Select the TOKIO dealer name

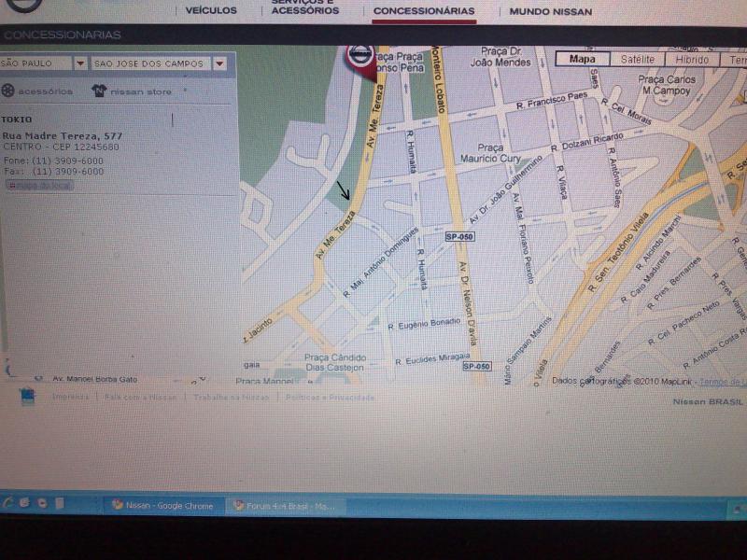point(17,119)
